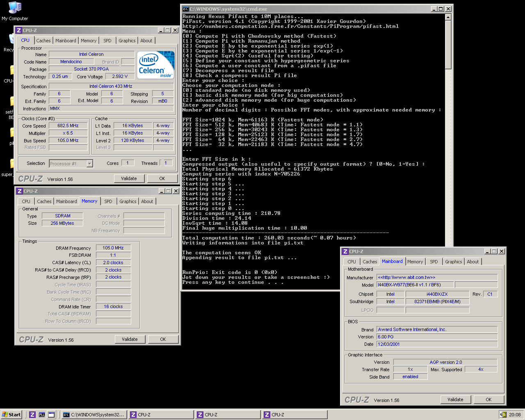Click OK in Memory window
Image resolution: width=525 pixels, height=420 pixels.
pos(163,339)
